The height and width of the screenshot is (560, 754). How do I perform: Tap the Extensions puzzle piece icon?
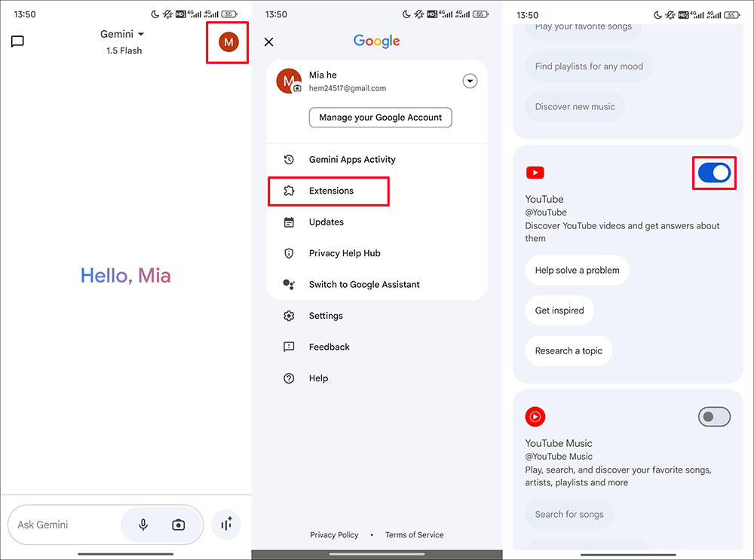click(289, 191)
